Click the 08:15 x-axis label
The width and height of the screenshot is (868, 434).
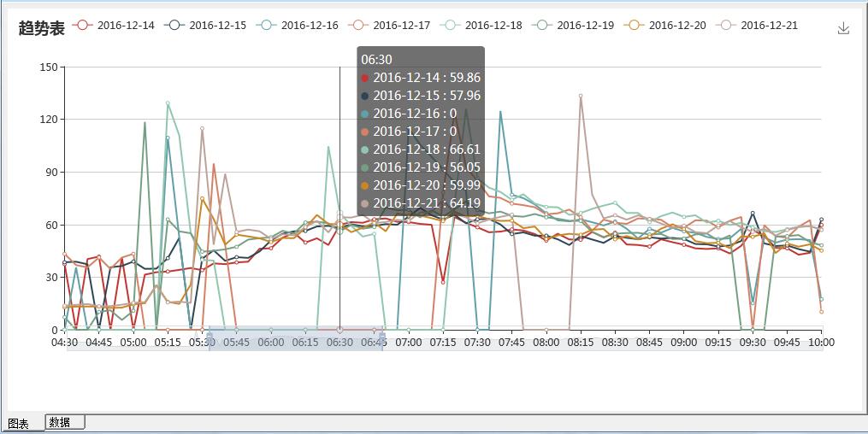tap(580, 343)
